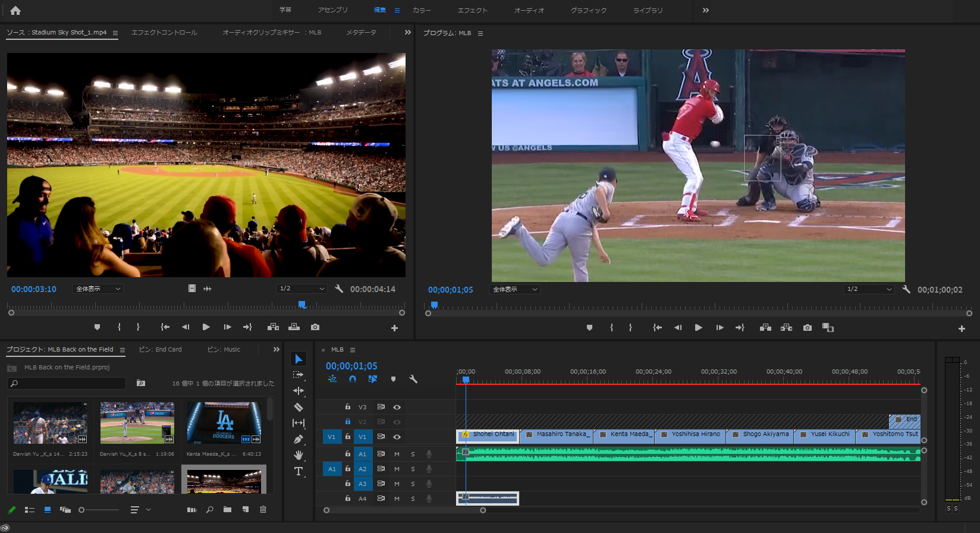The image size is (980, 533).
Task: Adjust project thumbnail size slider
Action: coord(99,510)
